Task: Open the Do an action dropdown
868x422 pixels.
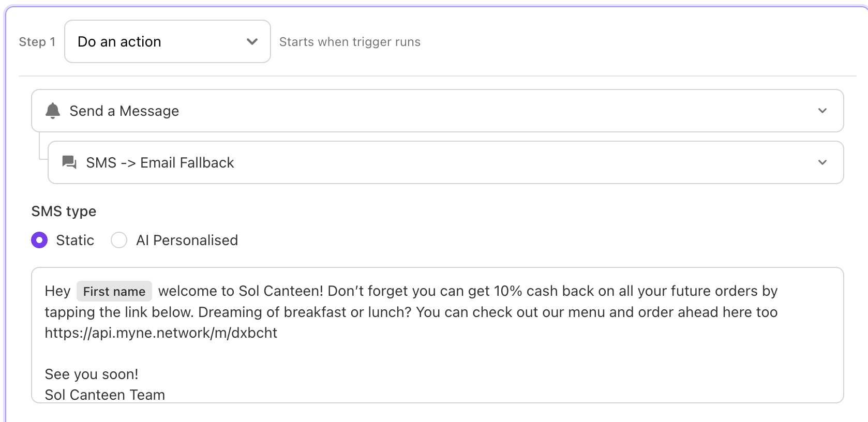Action: point(168,41)
